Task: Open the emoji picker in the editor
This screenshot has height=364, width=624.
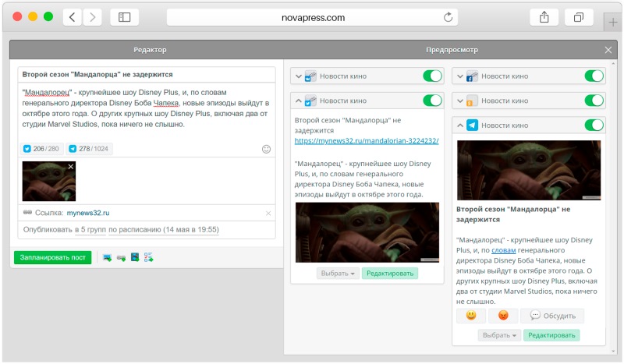Action: [x=266, y=149]
